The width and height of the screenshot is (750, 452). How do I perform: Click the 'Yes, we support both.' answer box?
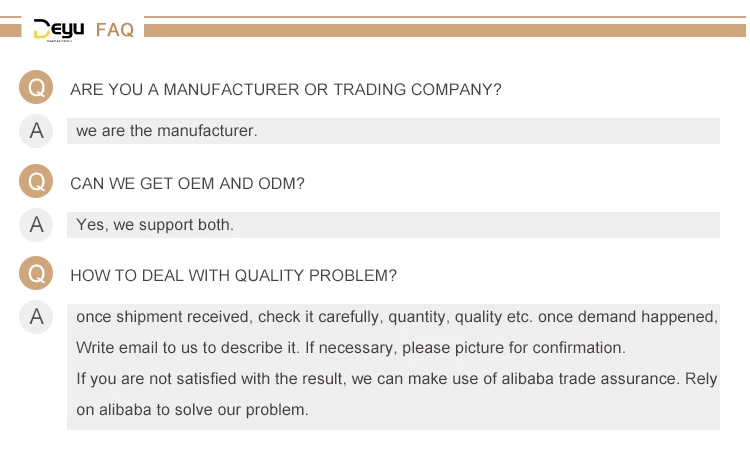tap(393, 225)
